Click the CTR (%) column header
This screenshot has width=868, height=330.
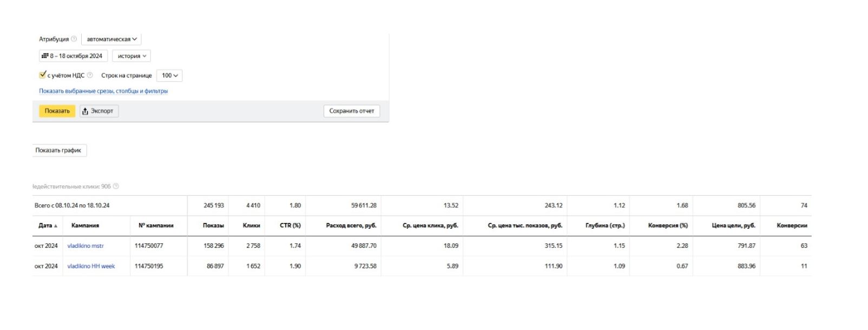290,226
